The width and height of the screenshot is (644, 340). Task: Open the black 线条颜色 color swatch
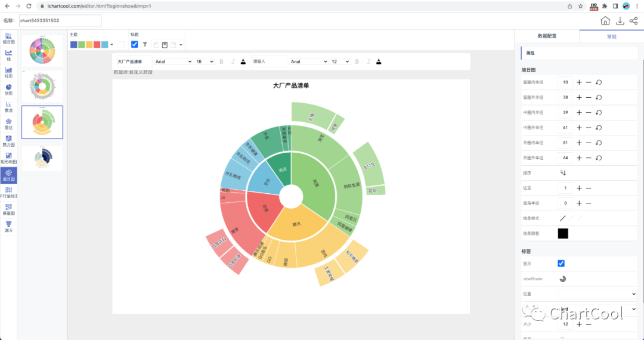563,233
